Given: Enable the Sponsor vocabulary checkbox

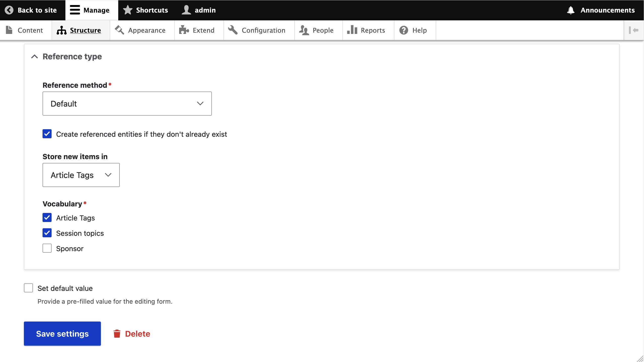Looking at the screenshot, I should [47, 248].
